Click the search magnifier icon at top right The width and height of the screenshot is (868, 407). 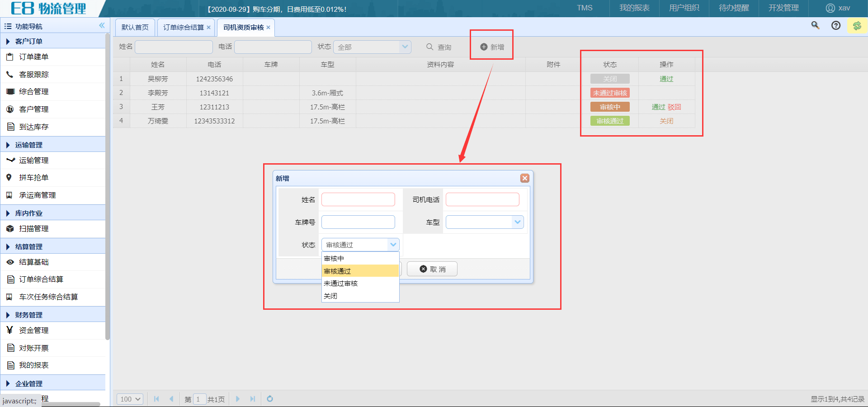pos(815,25)
